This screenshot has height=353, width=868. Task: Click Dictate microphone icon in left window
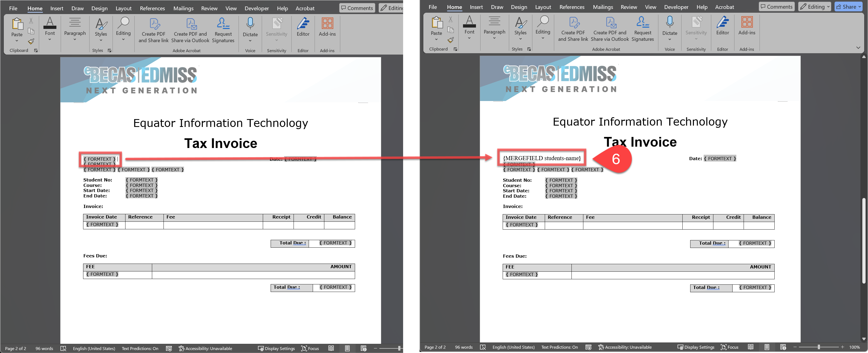[250, 23]
